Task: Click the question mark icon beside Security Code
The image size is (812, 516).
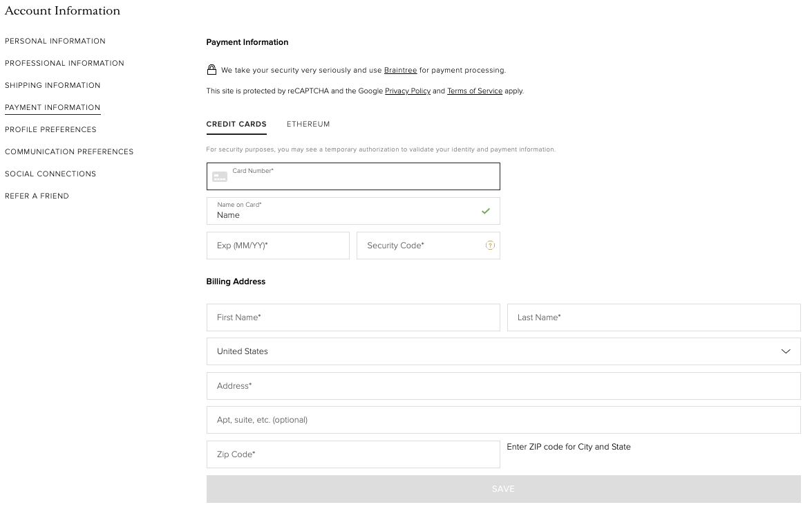Action: (x=490, y=245)
